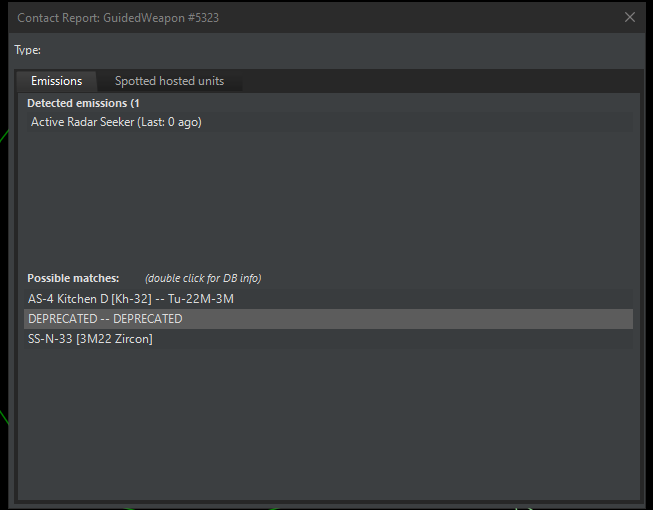The width and height of the screenshot is (653, 510).
Task: Click the double click for DB info hint
Action: 203,278
